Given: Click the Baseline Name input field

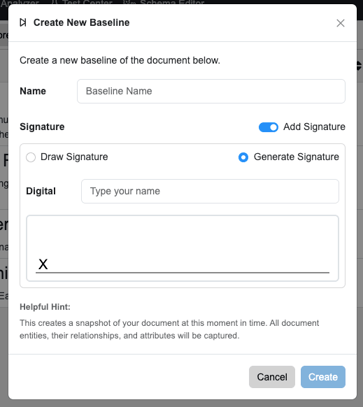Looking at the screenshot, I should [211, 91].
